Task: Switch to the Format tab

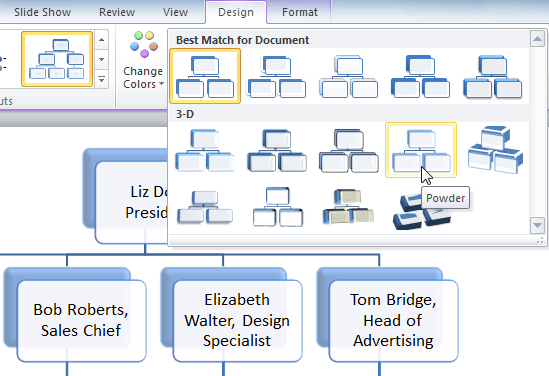Action: click(x=300, y=12)
